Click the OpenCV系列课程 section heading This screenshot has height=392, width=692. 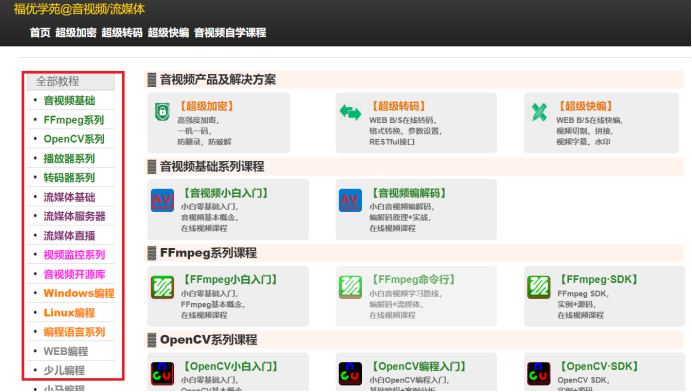click(208, 340)
